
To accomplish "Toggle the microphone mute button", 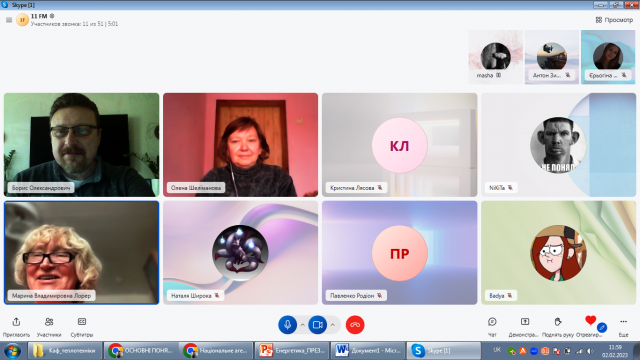I will [287, 325].
